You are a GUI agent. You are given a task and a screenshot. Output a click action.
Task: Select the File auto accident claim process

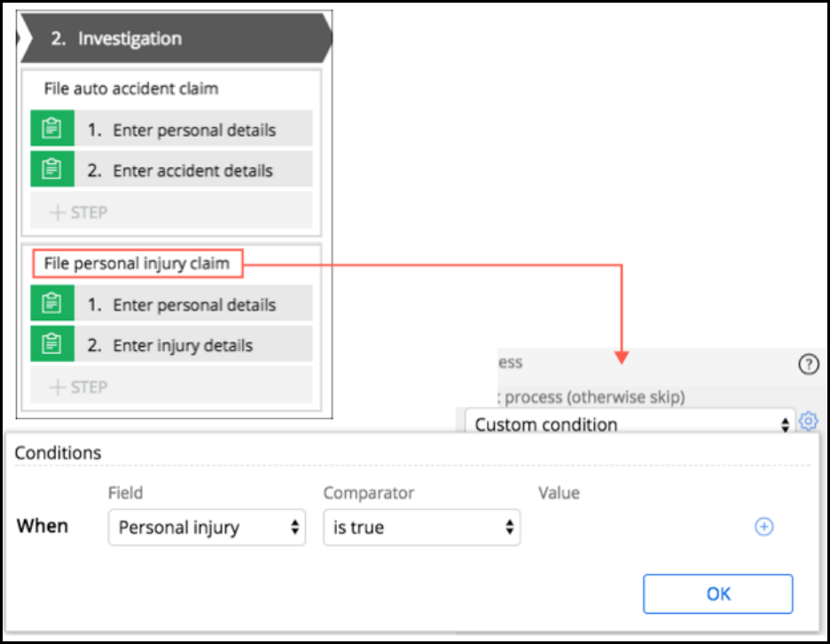point(131,89)
